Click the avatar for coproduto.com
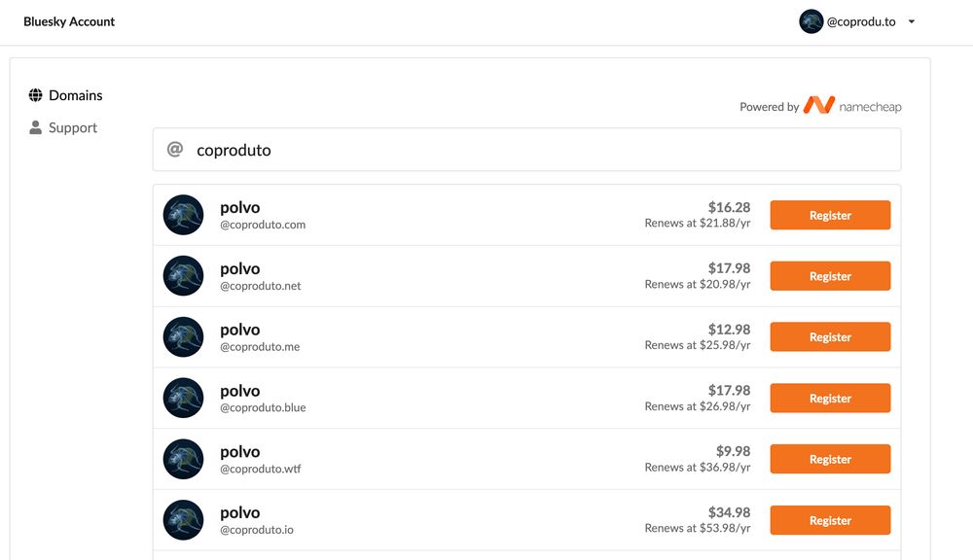Viewport: 973px width, 560px height. coord(183,215)
